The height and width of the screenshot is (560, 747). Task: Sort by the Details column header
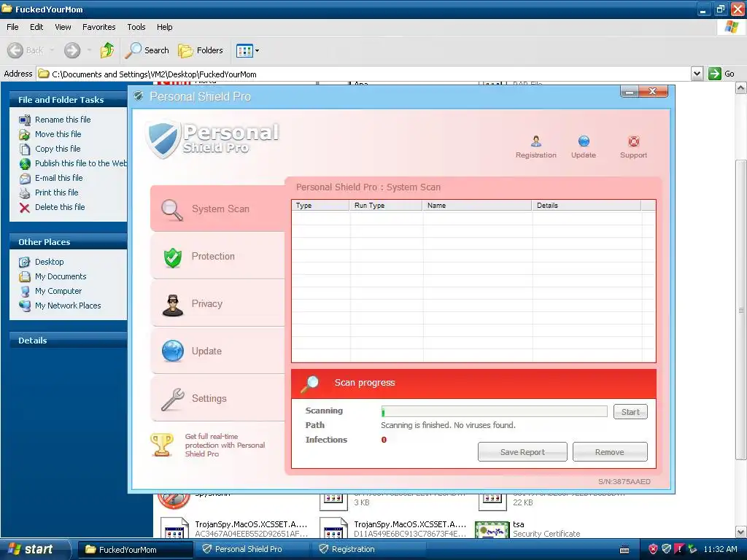click(x=587, y=206)
